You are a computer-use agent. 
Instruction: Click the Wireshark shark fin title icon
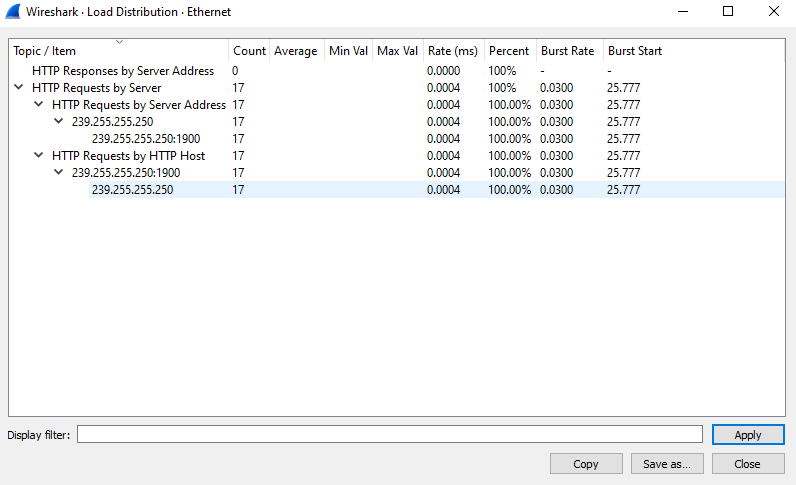click(13, 11)
